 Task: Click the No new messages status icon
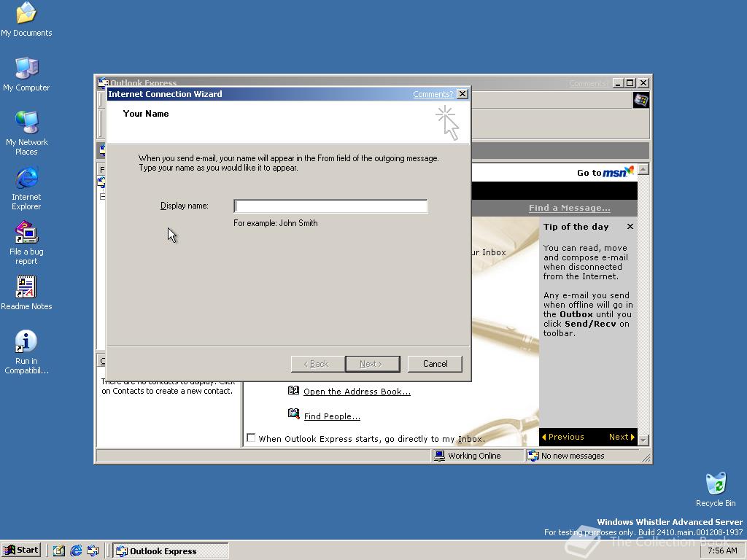[533, 456]
